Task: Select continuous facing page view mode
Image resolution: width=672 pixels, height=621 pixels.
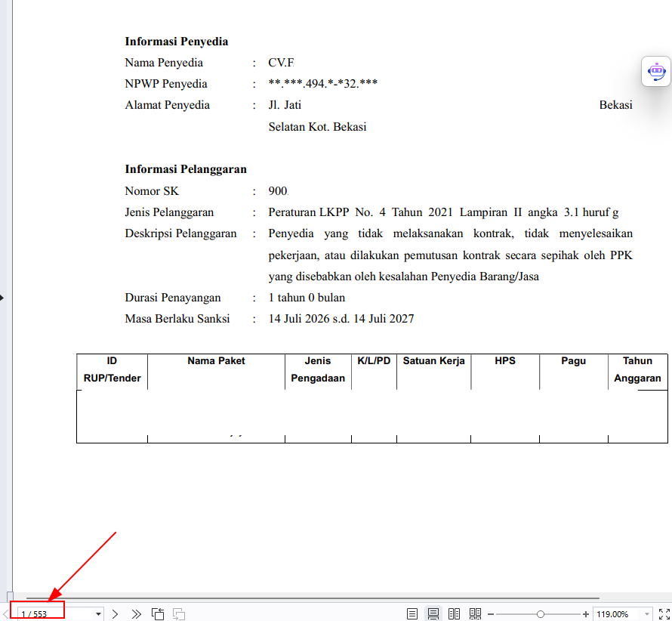Action: 475,614
